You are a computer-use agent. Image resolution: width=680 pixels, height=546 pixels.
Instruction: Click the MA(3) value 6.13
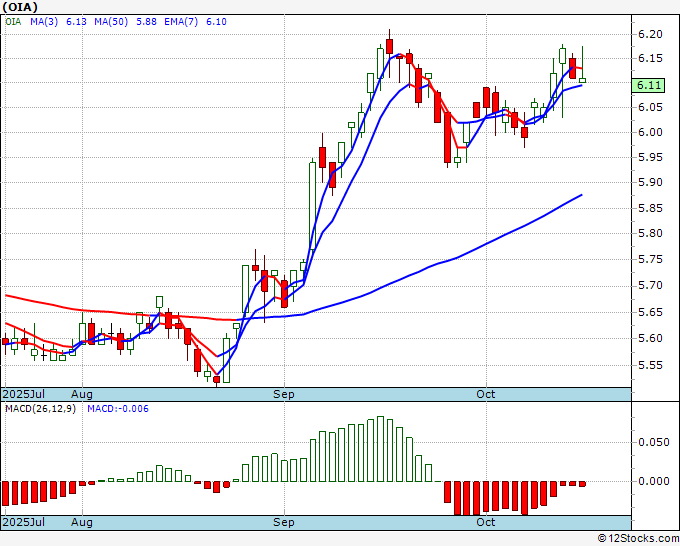[x=76, y=22]
